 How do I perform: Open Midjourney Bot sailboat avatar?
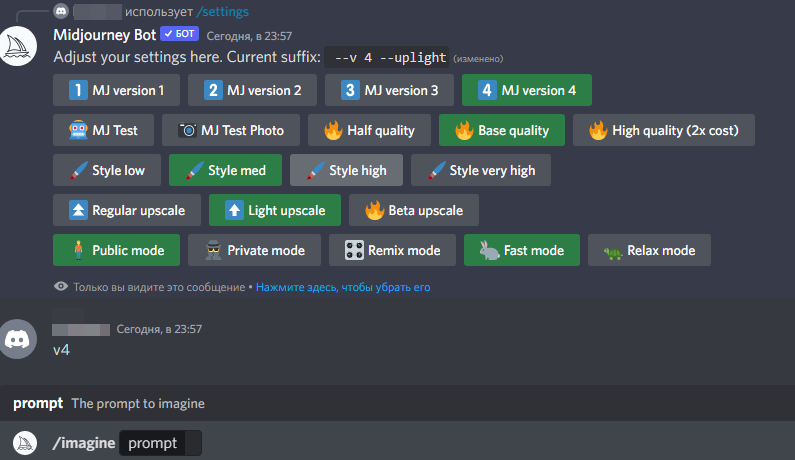pyautogui.click(x=18, y=47)
